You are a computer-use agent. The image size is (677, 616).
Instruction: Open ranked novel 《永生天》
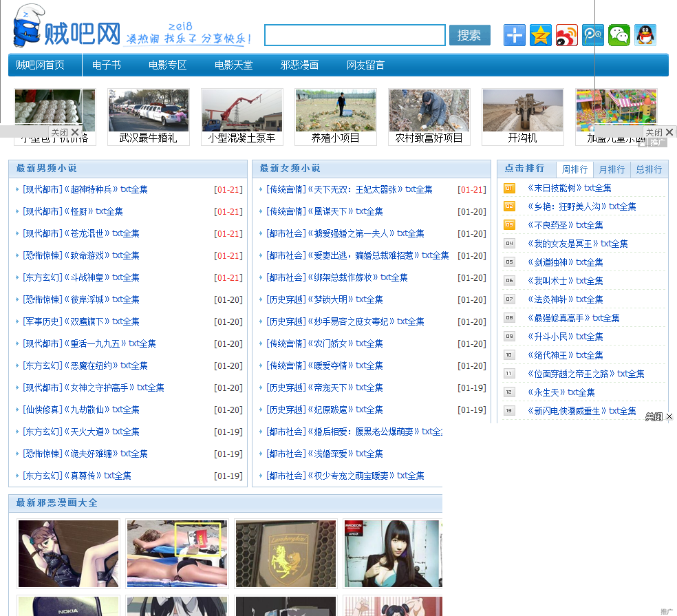coord(561,393)
